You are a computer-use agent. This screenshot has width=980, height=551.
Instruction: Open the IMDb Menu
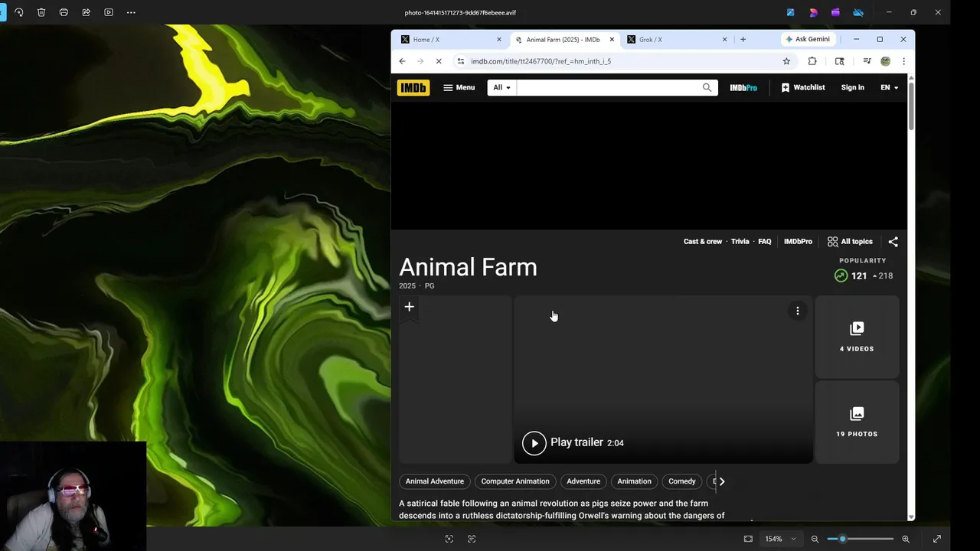pyautogui.click(x=459, y=87)
